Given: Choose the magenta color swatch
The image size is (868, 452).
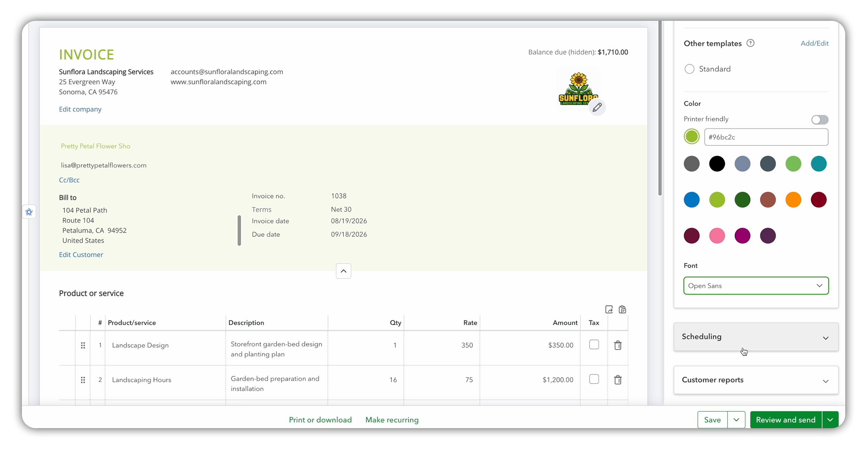Looking at the screenshot, I should (x=742, y=235).
